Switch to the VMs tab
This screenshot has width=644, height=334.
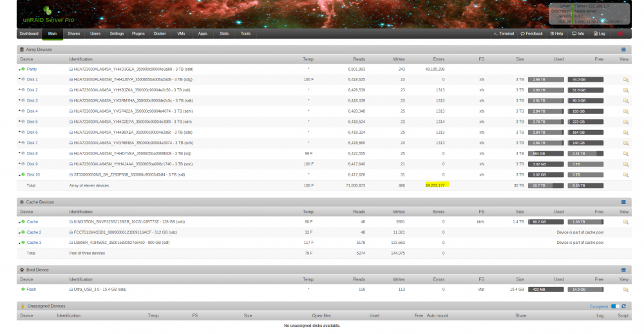[x=181, y=33]
